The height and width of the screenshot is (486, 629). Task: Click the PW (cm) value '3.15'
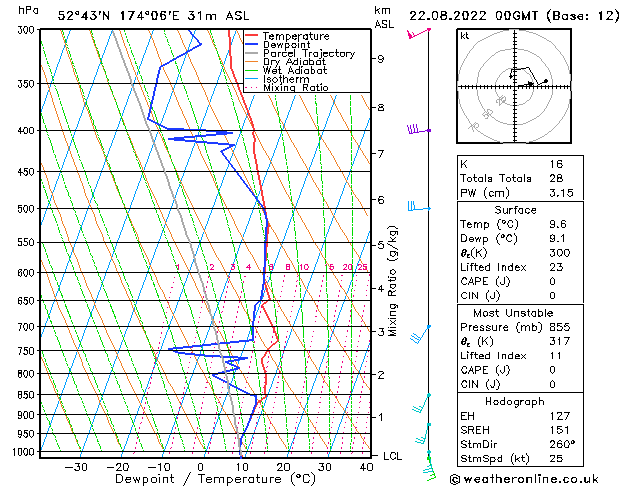tap(561, 193)
